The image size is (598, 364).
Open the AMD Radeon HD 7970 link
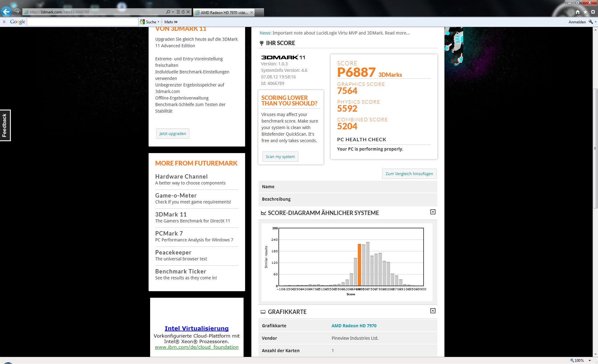pos(354,326)
